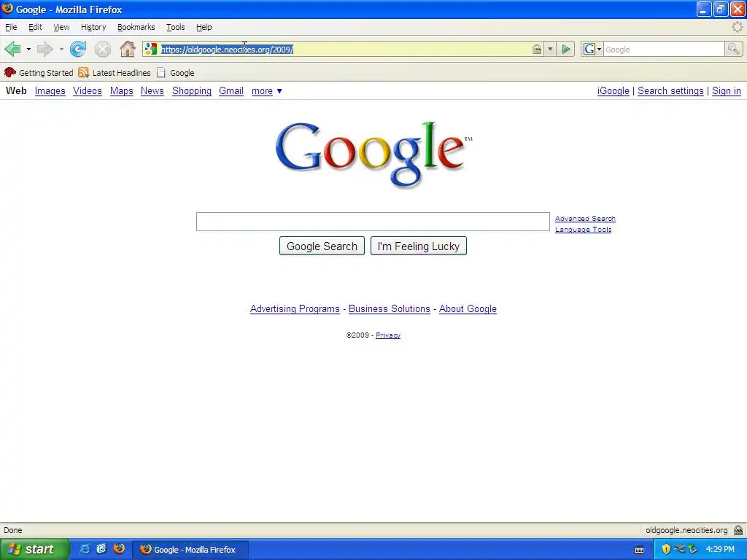This screenshot has height=560, width=747.
Task: Open the search engine selector dropdown
Action: tap(592, 49)
